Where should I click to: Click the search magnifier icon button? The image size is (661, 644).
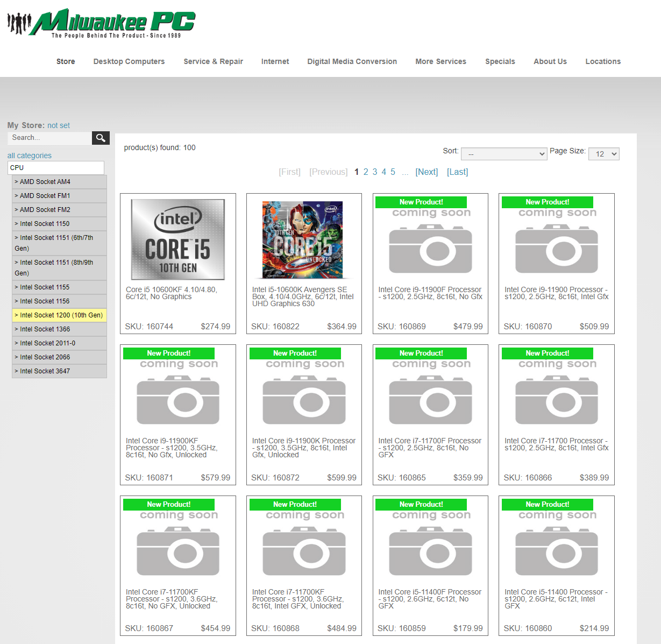coord(101,138)
